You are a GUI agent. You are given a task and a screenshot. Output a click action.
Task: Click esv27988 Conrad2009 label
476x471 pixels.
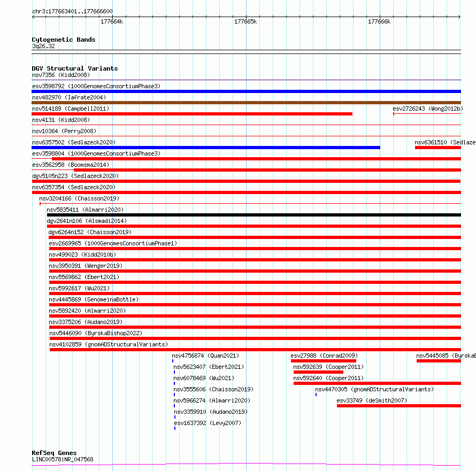324,356
